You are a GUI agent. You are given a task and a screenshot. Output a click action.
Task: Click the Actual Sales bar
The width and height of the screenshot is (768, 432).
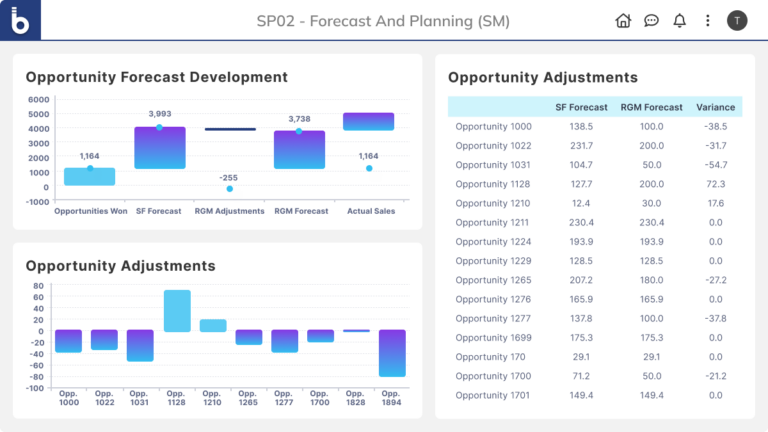click(368, 121)
